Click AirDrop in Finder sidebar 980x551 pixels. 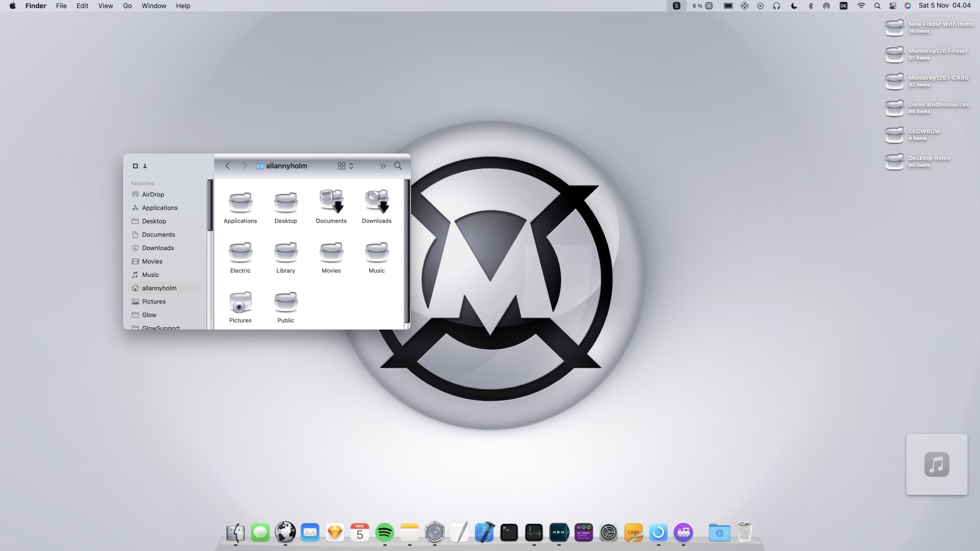[x=153, y=194]
